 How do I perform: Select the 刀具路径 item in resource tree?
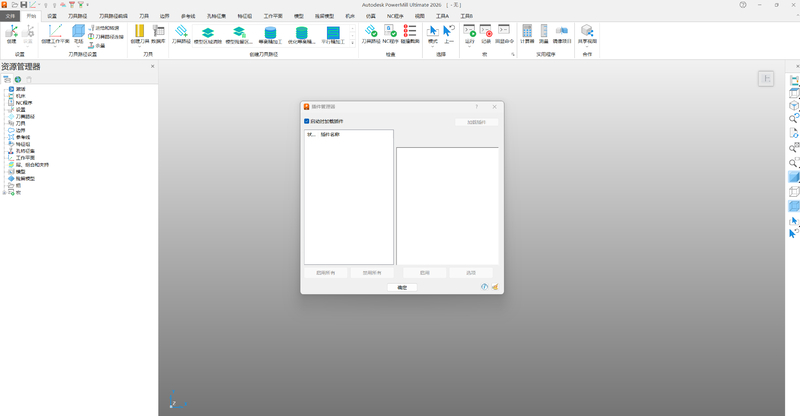pyautogui.click(x=26, y=116)
